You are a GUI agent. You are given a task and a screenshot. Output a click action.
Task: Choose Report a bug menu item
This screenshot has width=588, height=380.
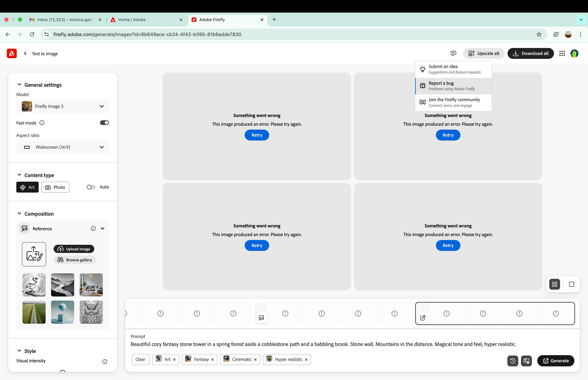pos(453,86)
